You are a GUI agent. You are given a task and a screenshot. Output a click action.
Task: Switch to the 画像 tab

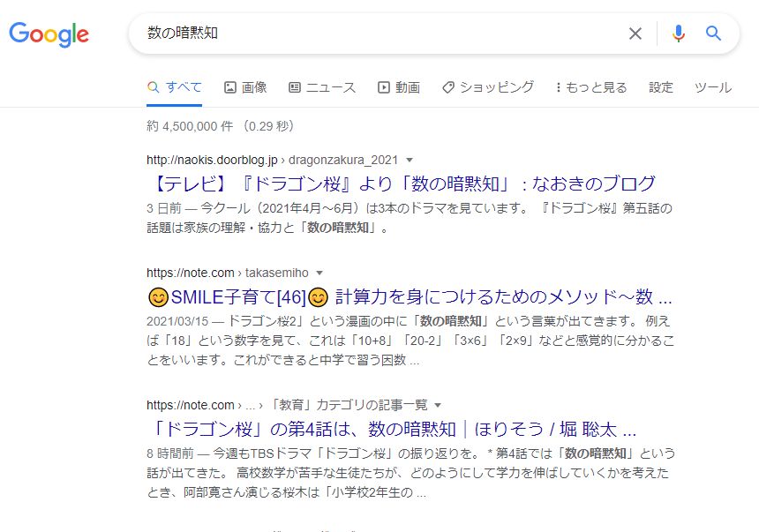point(245,87)
